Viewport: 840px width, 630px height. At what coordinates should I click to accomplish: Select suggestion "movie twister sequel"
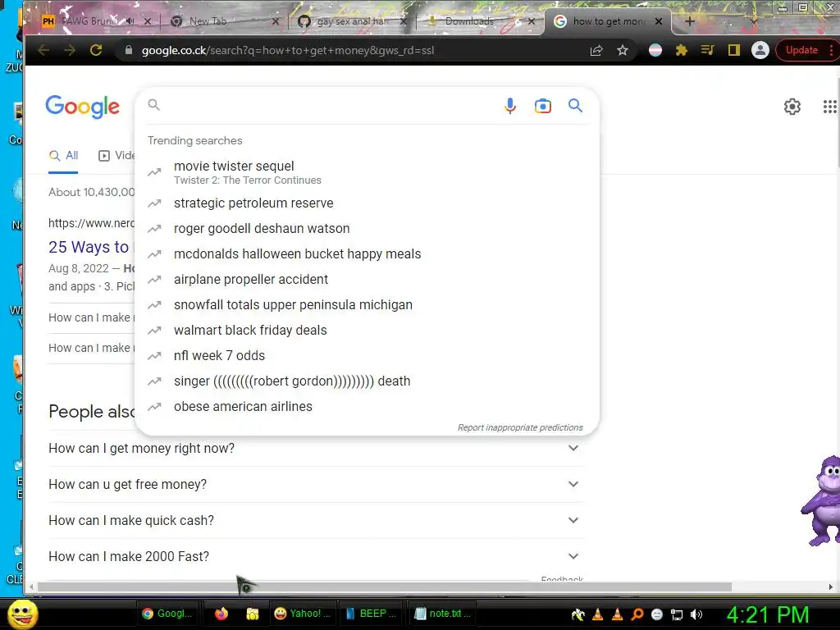coord(367,172)
